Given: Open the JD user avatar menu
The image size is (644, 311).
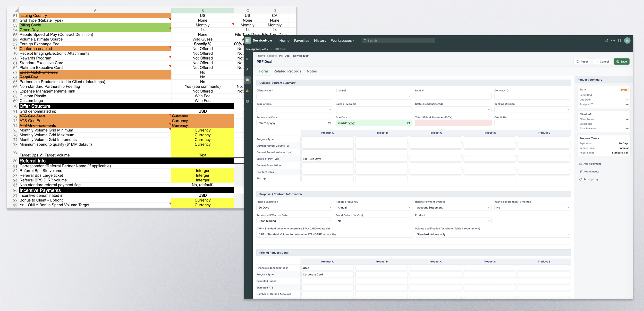Looking at the screenshot, I should tap(627, 40).
